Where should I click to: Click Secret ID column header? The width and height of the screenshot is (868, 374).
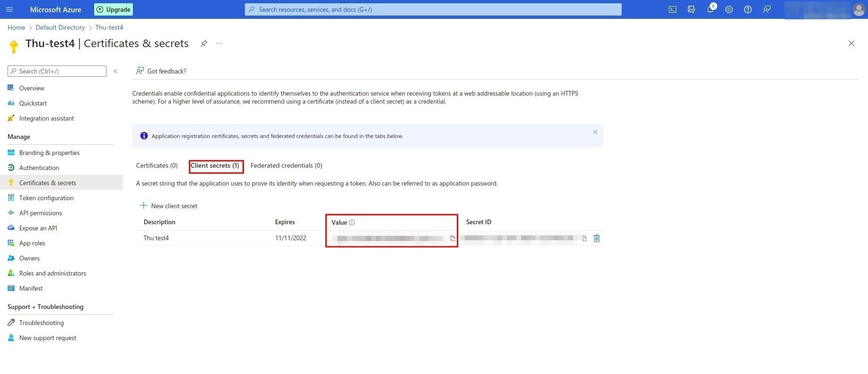[479, 222]
